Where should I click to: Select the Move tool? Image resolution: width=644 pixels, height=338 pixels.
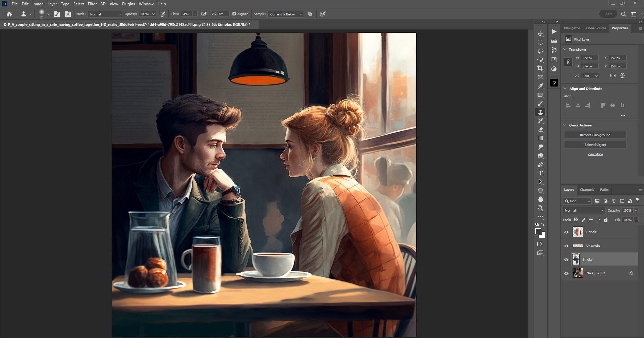pos(540,34)
